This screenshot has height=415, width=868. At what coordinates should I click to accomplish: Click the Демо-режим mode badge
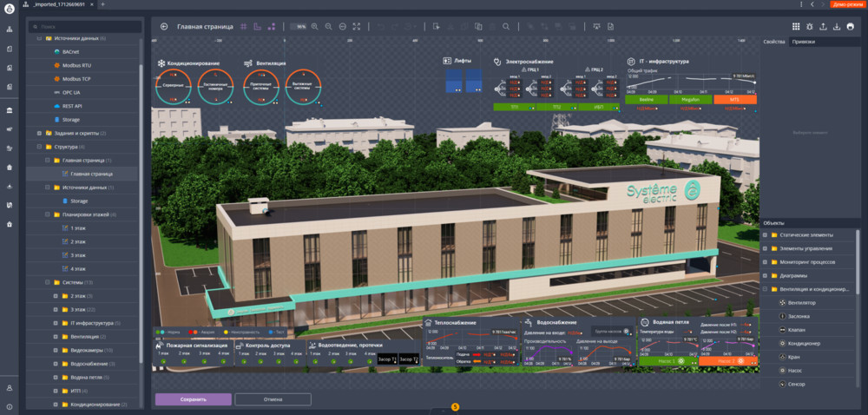847,4
